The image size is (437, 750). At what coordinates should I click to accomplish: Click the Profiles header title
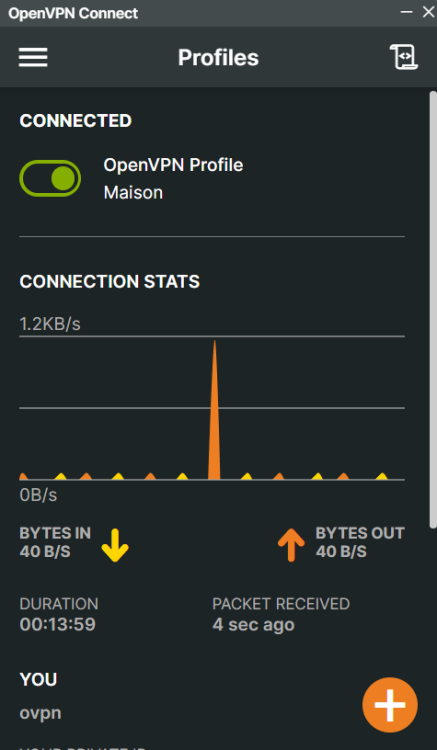click(218, 57)
